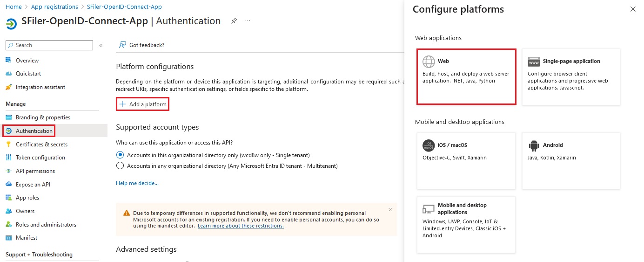Click the Owners people icon

pos(8,211)
